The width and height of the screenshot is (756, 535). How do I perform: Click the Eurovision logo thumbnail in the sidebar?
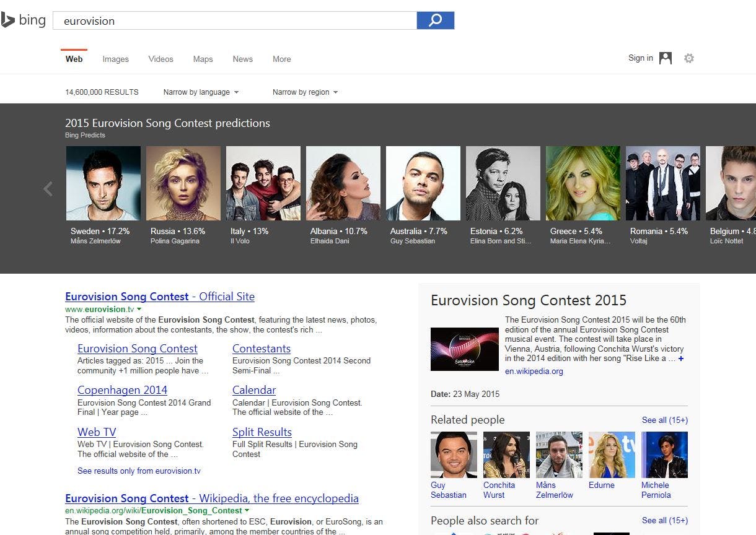(465, 349)
